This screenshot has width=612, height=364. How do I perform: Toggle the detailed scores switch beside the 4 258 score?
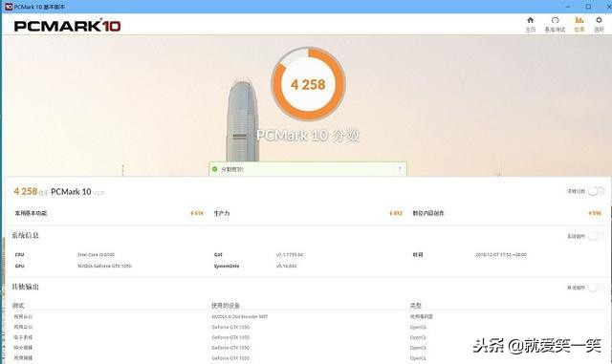[596, 191]
